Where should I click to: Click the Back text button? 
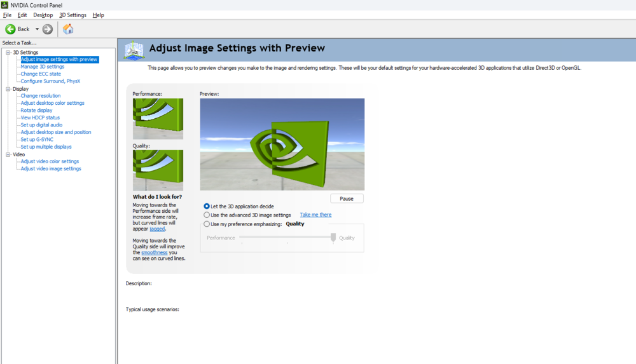pos(24,29)
